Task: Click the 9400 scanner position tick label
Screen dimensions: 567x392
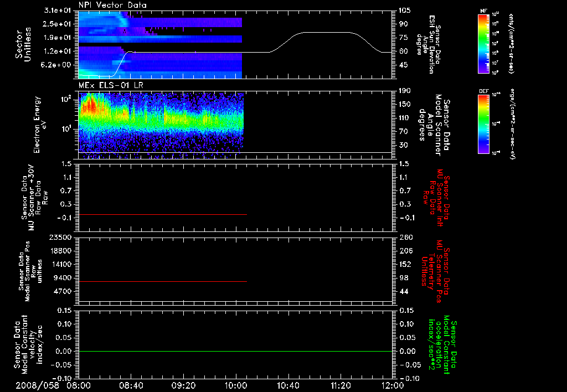Action: pos(62,278)
